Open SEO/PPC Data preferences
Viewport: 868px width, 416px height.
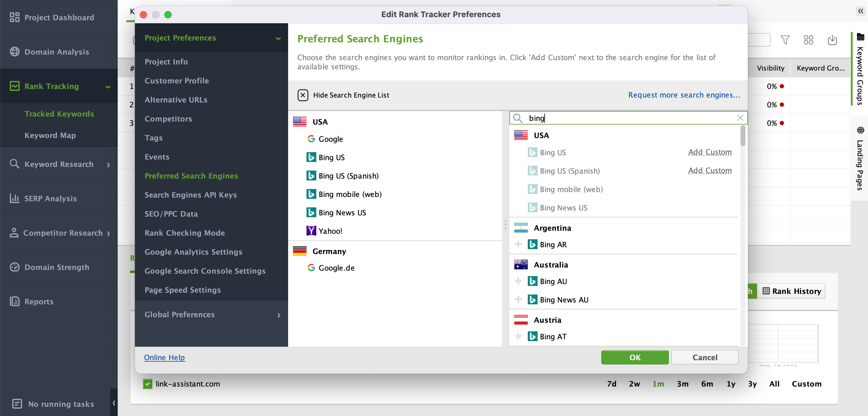click(171, 214)
